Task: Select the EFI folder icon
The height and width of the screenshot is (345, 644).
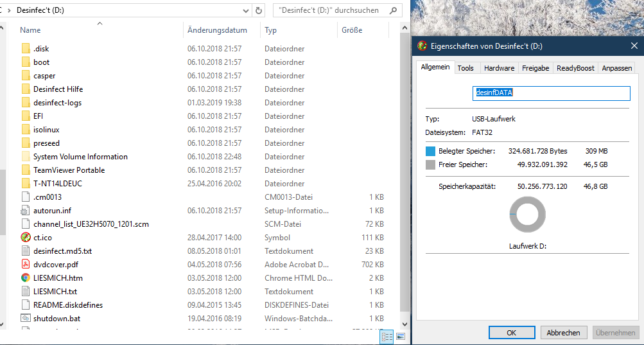Action: [26, 116]
